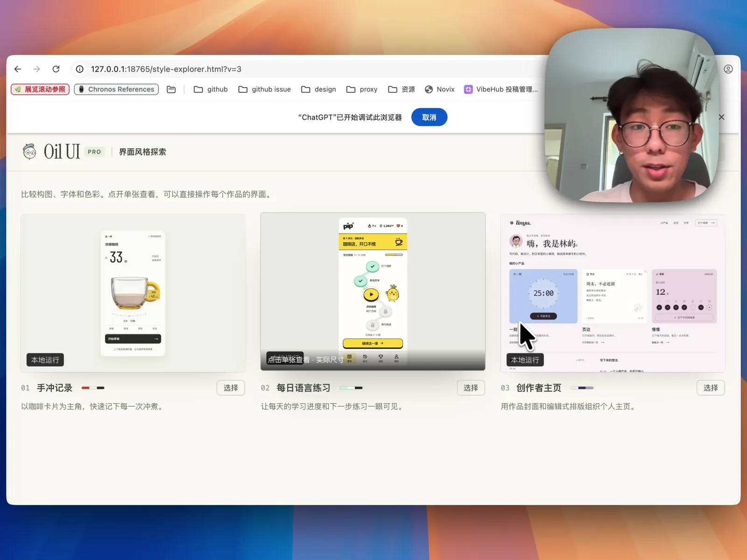This screenshot has width=747, height=560.
Task: Click 点击单张查看 · 实际尺寸 overlay on pip card
Action: tap(306, 359)
